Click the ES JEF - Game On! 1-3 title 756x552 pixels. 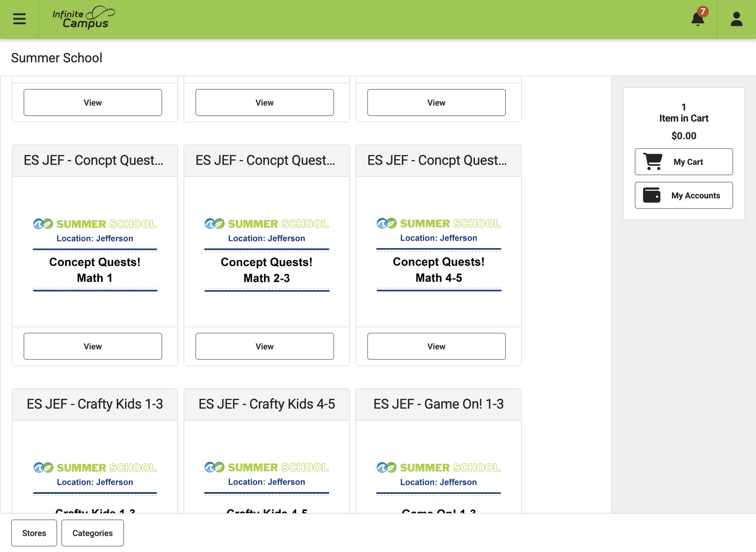[439, 404]
